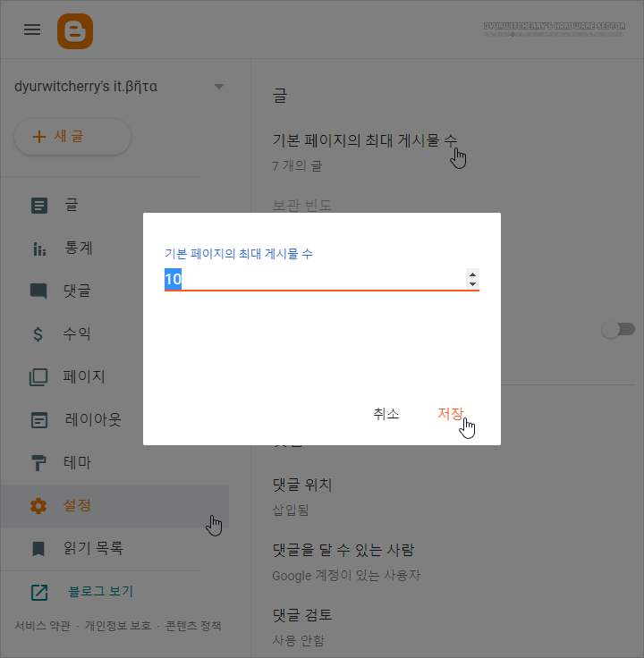Open the 댓글 menu item
The height and width of the screenshot is (658, 644).
[77, 291]
